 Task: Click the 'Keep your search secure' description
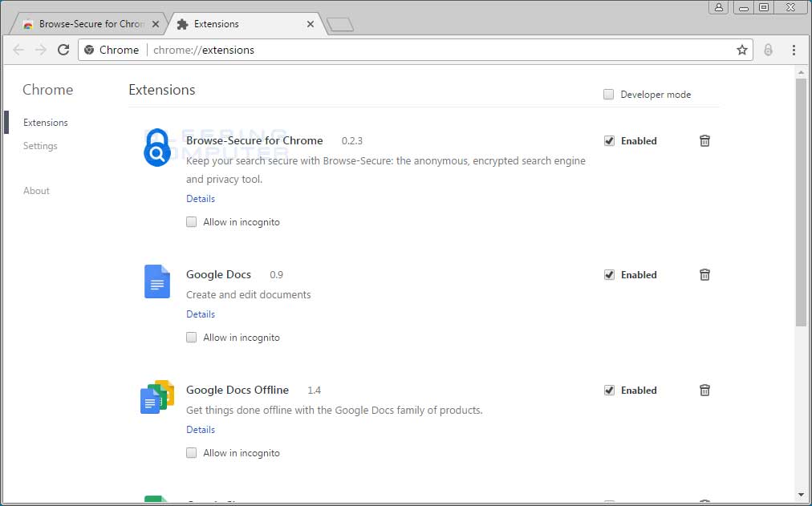(386, 170)
